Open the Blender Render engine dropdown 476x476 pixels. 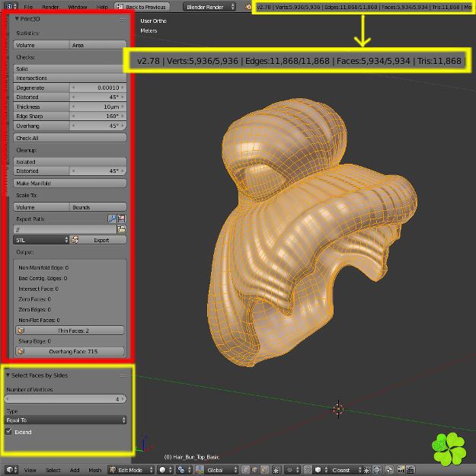pos(209,7)
